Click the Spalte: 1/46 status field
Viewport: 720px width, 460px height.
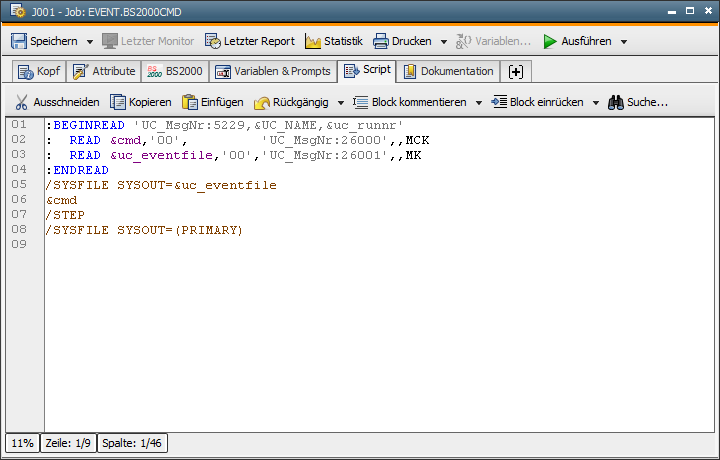click(132, 443)
